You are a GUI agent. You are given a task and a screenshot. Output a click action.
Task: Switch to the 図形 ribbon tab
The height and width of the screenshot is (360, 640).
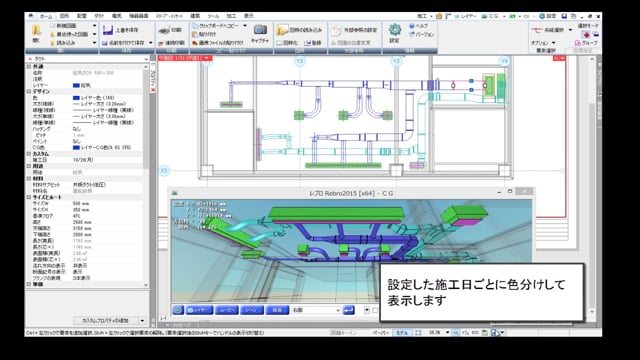point(64,16)
